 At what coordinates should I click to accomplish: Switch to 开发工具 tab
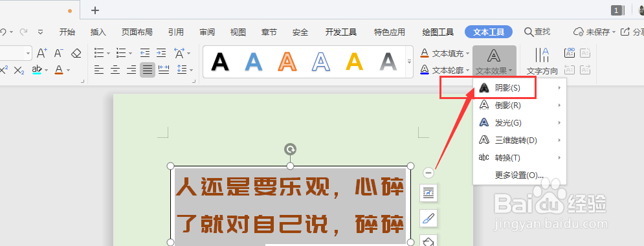pyautogui.click(x=341, y=32)
